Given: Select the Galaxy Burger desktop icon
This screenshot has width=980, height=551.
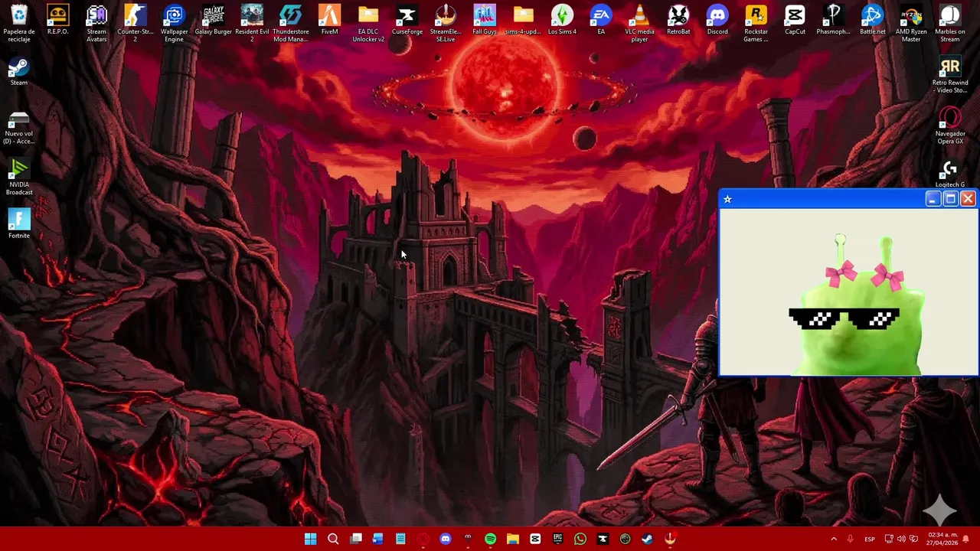Looking at the screenshot, I should (x=213, y=19).
